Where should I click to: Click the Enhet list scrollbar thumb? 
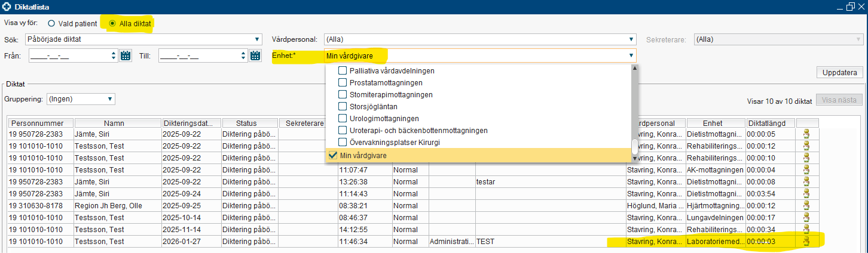click(x=634, y=145)
